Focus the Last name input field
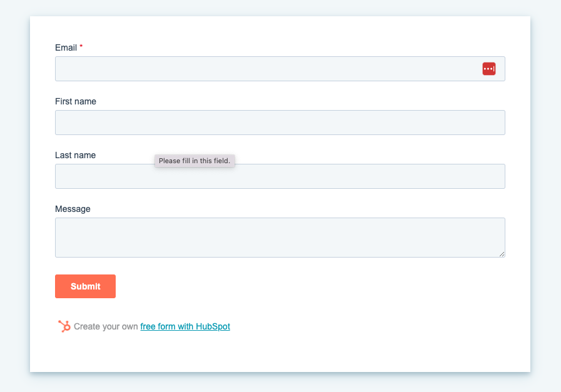Screen dimensions: 561x392 tap(280, 176)
